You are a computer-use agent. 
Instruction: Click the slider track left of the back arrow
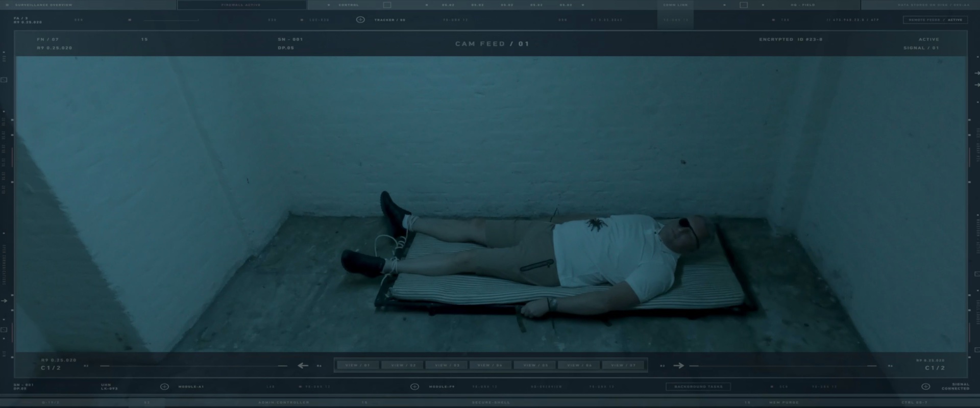click(194, 366)
